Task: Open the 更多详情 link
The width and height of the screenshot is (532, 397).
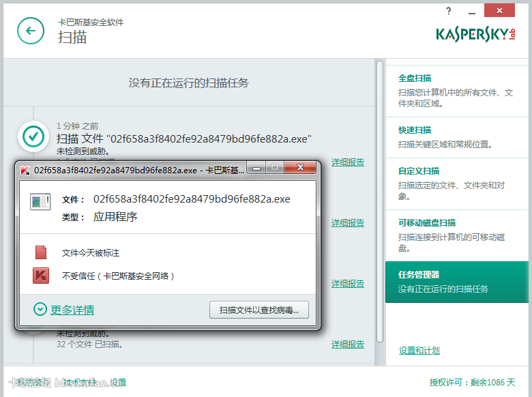Action: click(72, 310)
